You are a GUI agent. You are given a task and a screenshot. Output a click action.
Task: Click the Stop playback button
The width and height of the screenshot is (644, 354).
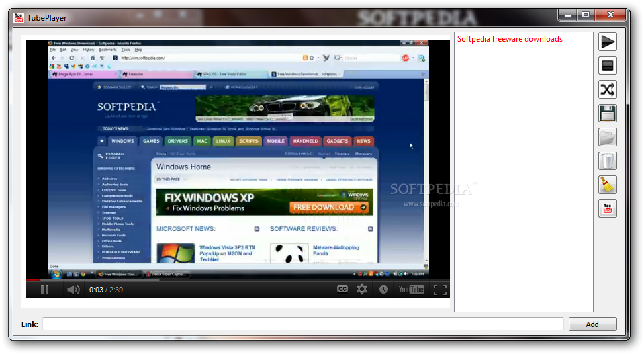click(608, 66)
